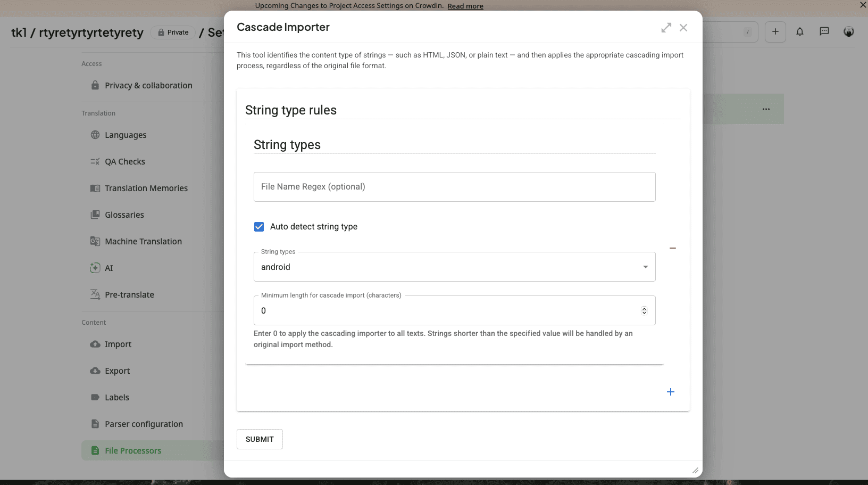Click the dialog resize handle corner
The width and height of the screenshot is (868, 485).
[x=695, y=471]
